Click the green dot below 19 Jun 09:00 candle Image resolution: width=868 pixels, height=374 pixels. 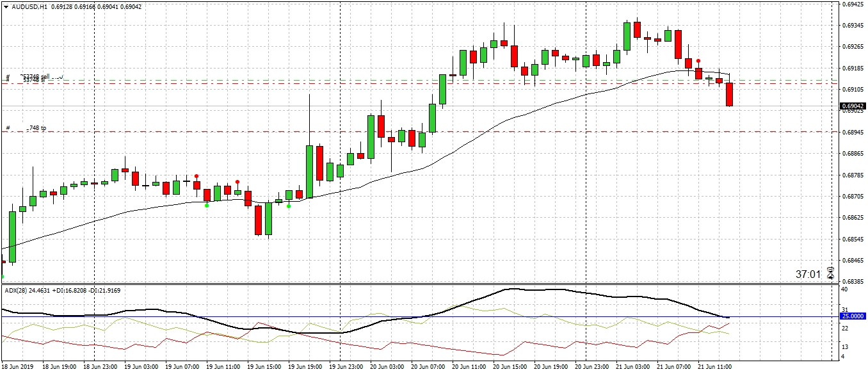click(207, 205)
